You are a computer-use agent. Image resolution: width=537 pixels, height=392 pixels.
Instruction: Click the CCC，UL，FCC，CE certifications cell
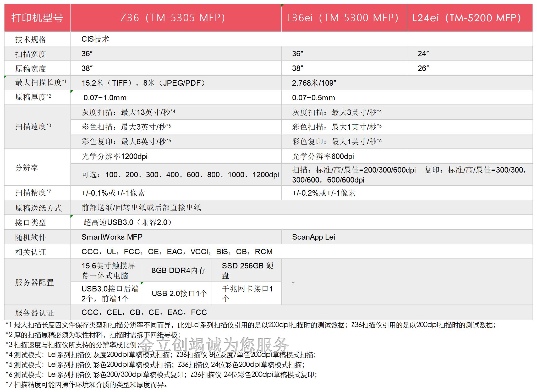point(302,252)
